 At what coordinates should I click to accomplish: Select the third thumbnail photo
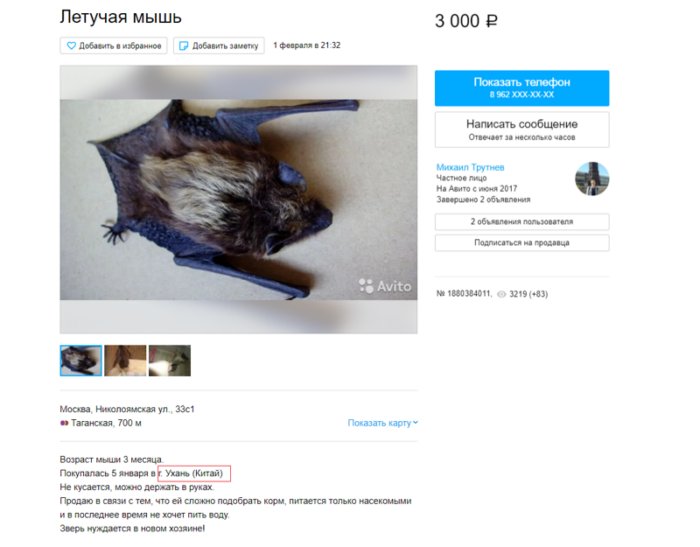tap(170, 360)
